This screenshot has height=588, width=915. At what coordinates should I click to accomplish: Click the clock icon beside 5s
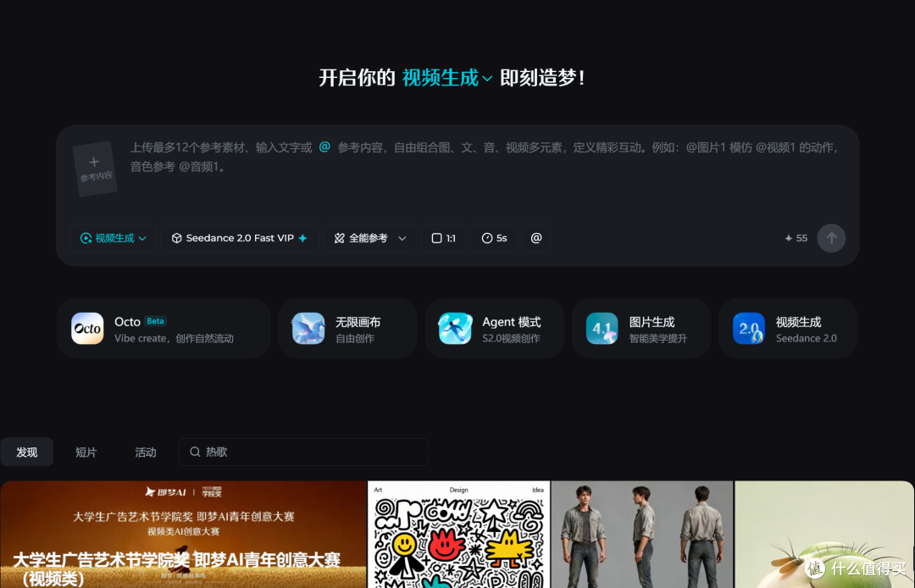point(486,238)
